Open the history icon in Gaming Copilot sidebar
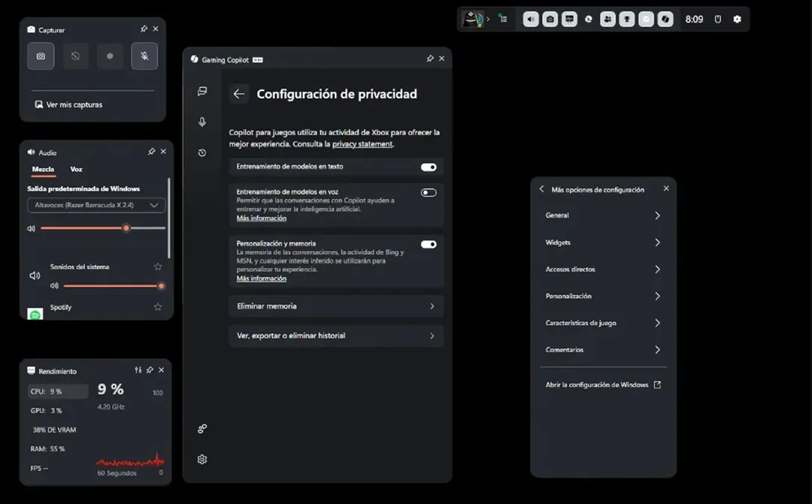This screenshot has width=812, height=504. [202, 152]
